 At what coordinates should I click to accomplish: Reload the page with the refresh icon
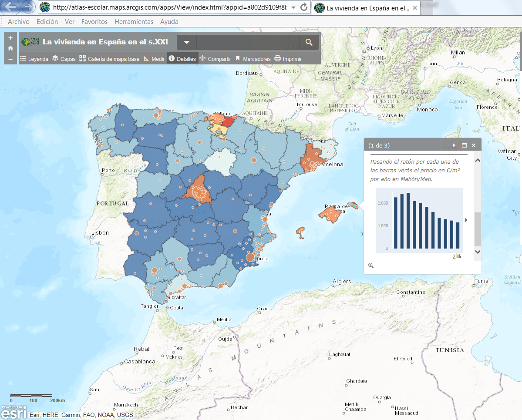(303, 7)
